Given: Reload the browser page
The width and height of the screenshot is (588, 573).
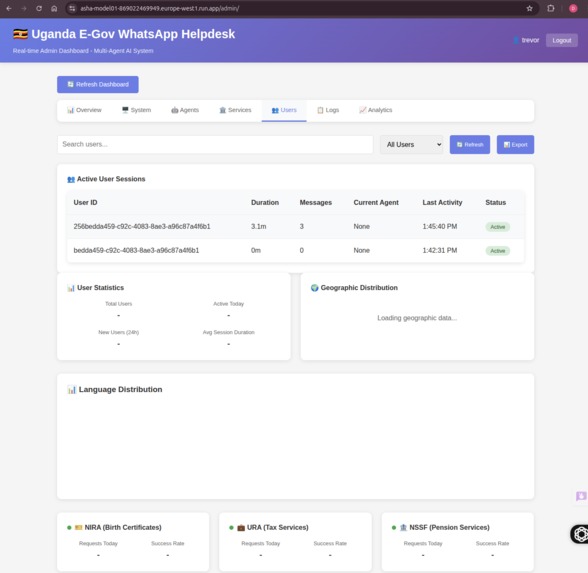Looking at the screenshot, I should click(x=39, y=8).
